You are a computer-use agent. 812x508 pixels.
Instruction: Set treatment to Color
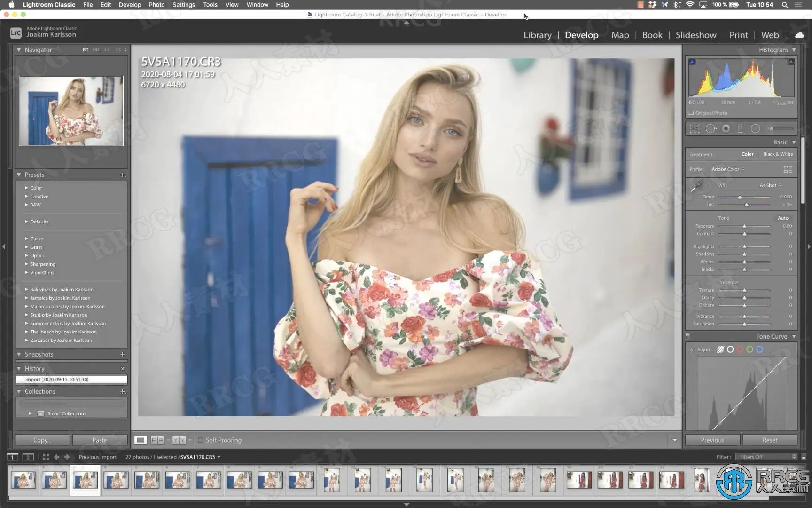[747, 154]
